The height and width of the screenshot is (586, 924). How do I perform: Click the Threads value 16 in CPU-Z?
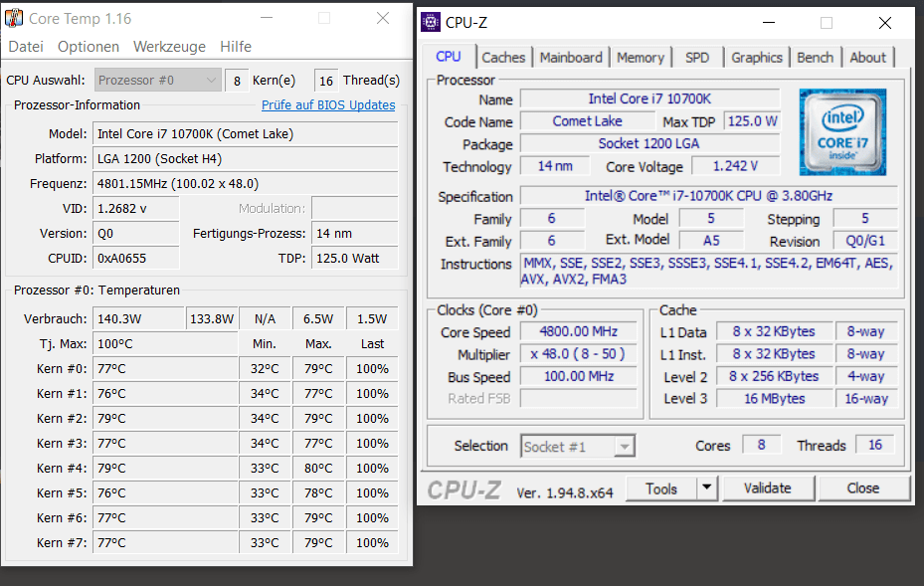875,445
